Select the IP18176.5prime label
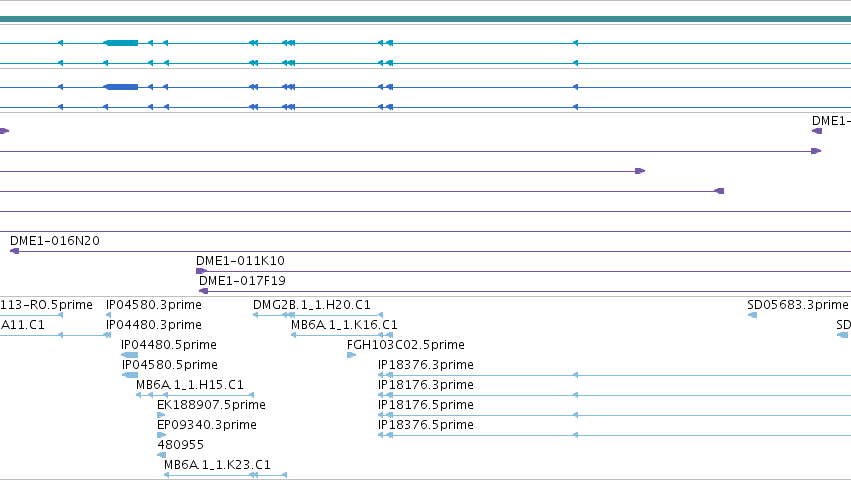Image resolution: width=851 pixels, height=480 pixels. [x=426, y=405]
